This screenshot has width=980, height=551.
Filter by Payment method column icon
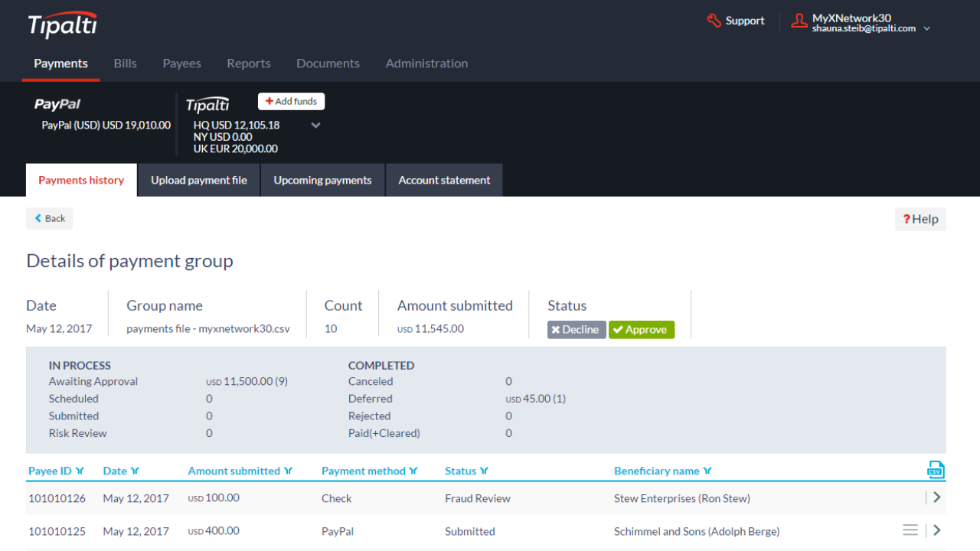pyautogui.click(x=413, y=471)
